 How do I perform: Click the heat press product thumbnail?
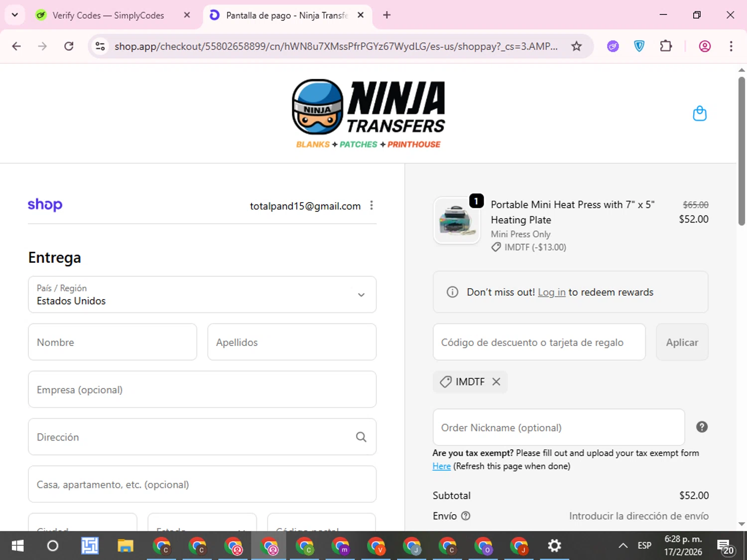457,221
